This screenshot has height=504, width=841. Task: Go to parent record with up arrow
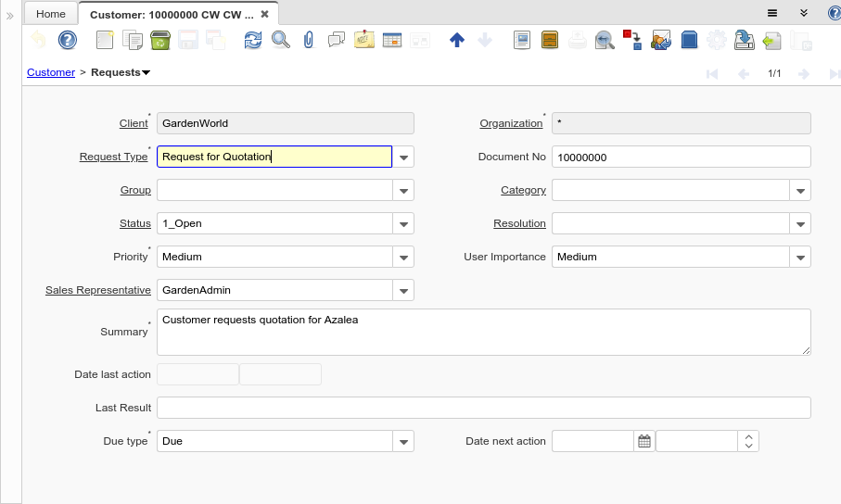[456, 40]
